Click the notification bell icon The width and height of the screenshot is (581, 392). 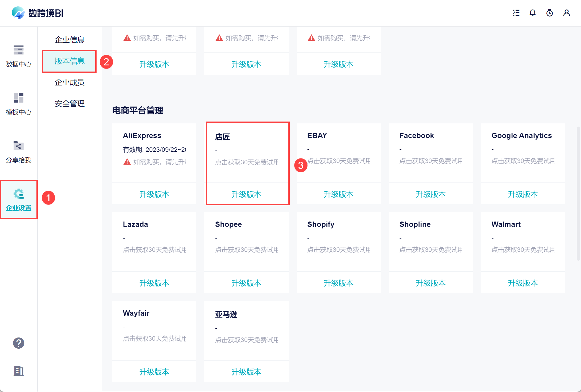(533, 13)
